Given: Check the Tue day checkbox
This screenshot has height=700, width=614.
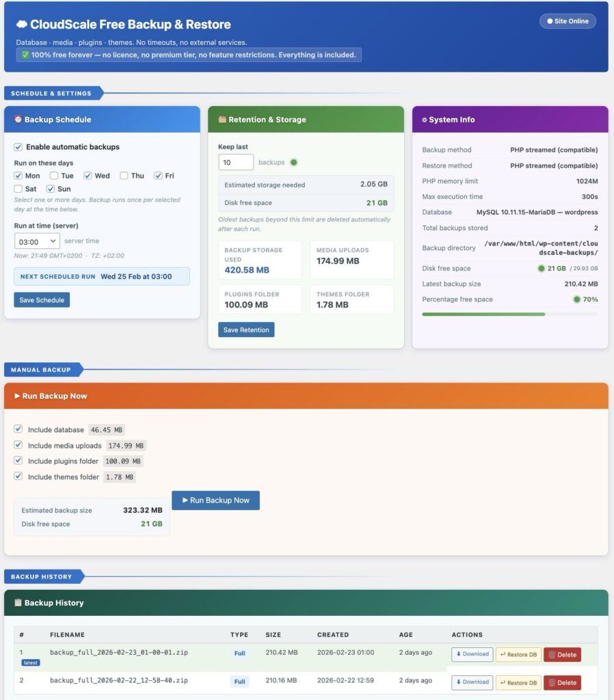Looking at the screenshot, I should (54, 176).
